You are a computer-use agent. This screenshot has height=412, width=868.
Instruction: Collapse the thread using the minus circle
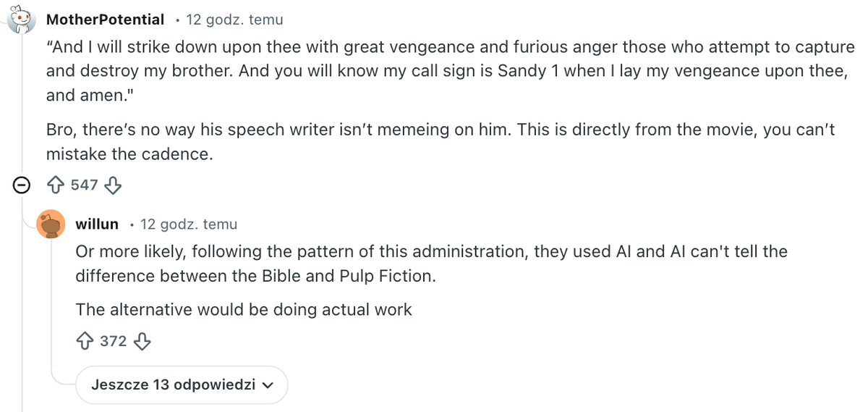22,185
